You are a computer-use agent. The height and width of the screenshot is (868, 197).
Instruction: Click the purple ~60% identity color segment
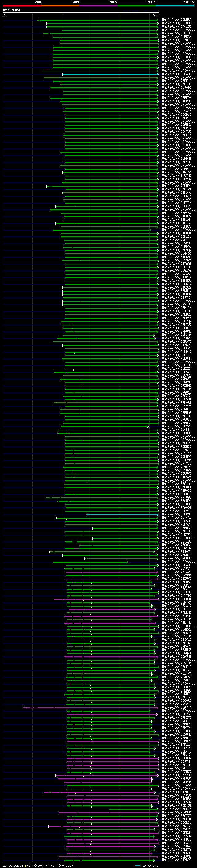tap(99, 6)
